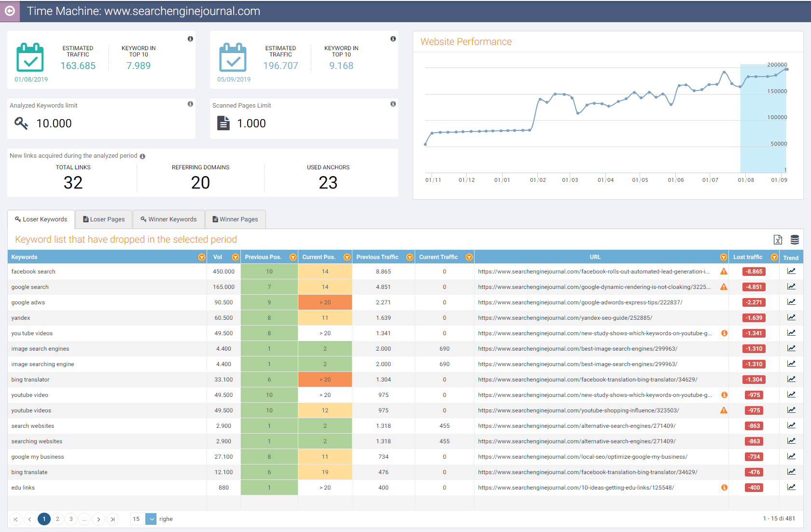Viewport: 811px width, 532px height.
Task: Click the 01/08/2019 calendar check icon
Action: pos(30,57)
